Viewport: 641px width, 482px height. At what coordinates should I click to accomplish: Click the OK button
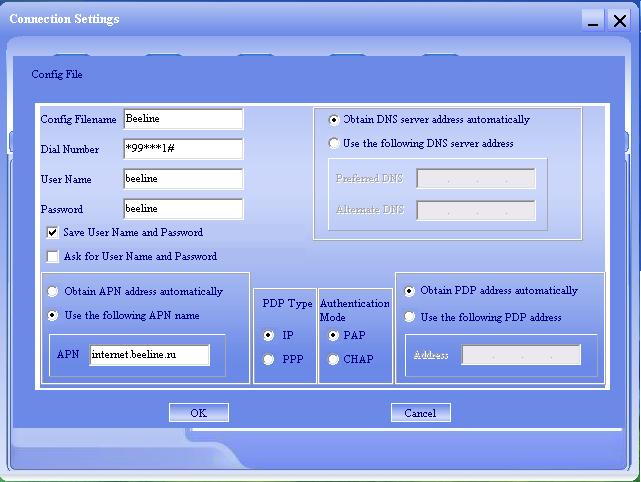tap(198, 413)
